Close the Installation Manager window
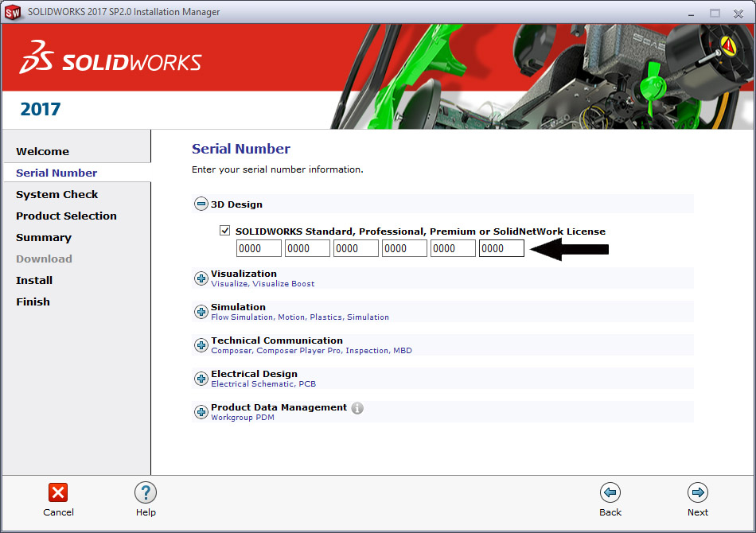756x533 pixels. 738,14
